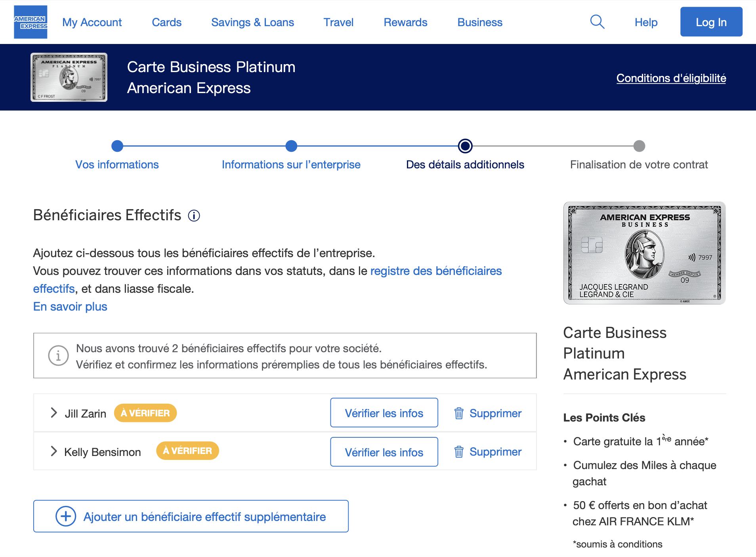Click the Les Points Clés heading

pos(604,418)
